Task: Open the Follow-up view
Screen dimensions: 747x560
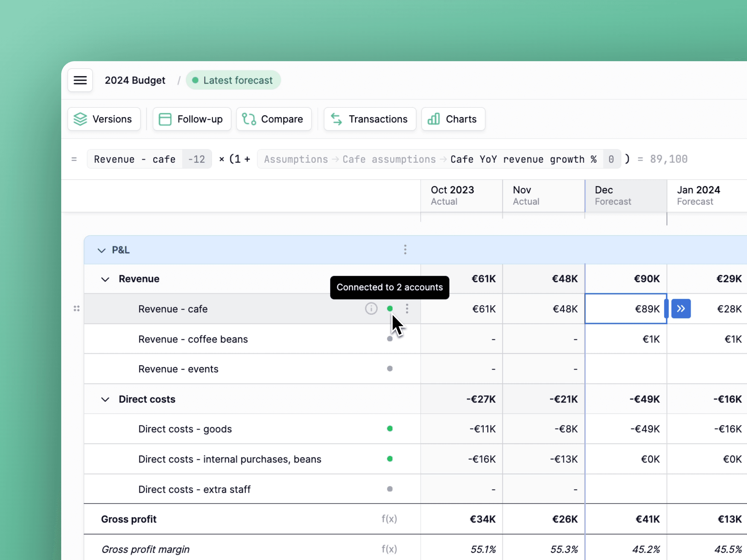Action: point(192,119)
